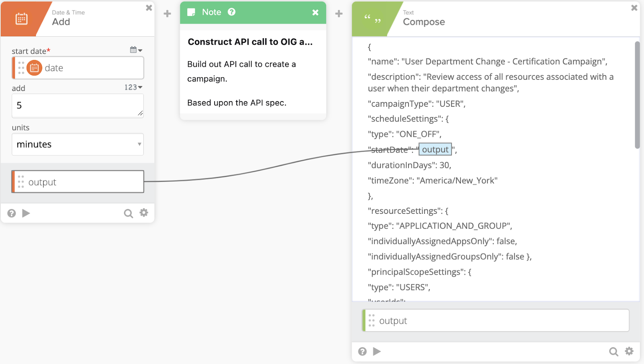Image resolution: width=644 pixels, height=364 pixels.
Task: Open search on the Add card footer
Action: pyautogui.click(x=128, y=213)
